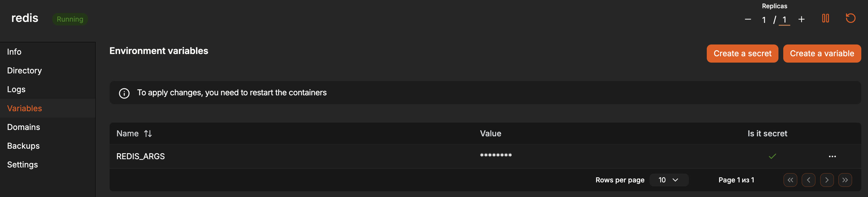Screen dimensions: 868x197
Task: Open the REDIS_ARGS row actions menu
Action: pyautogui.click(x=832, y=156)
